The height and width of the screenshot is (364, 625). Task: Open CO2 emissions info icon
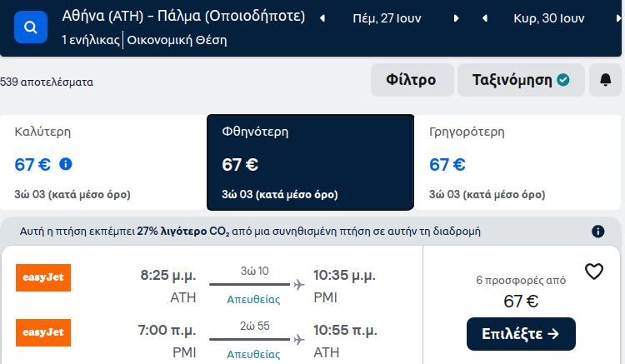597,232
